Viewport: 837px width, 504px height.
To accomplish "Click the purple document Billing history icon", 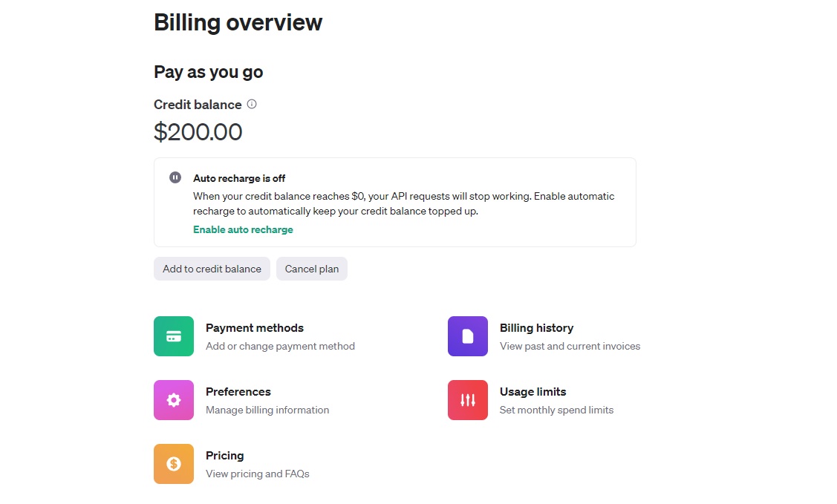I will point(468,336).
